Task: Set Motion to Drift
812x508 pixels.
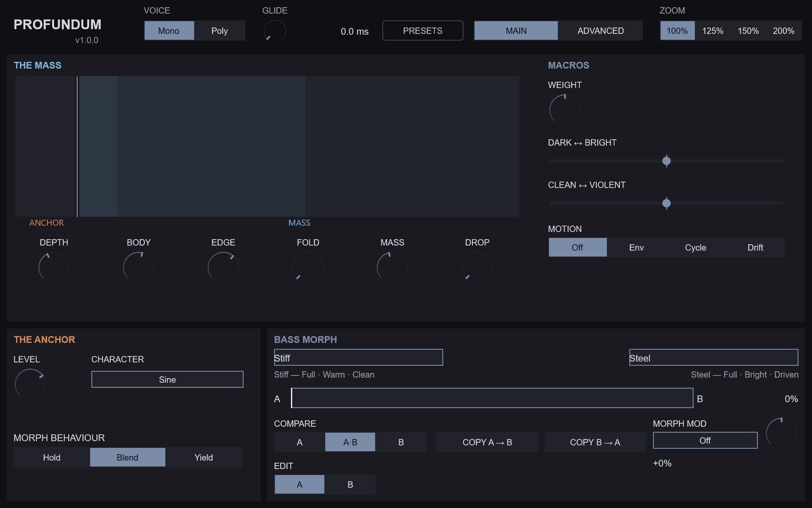Action: click(x=755, y=248)
